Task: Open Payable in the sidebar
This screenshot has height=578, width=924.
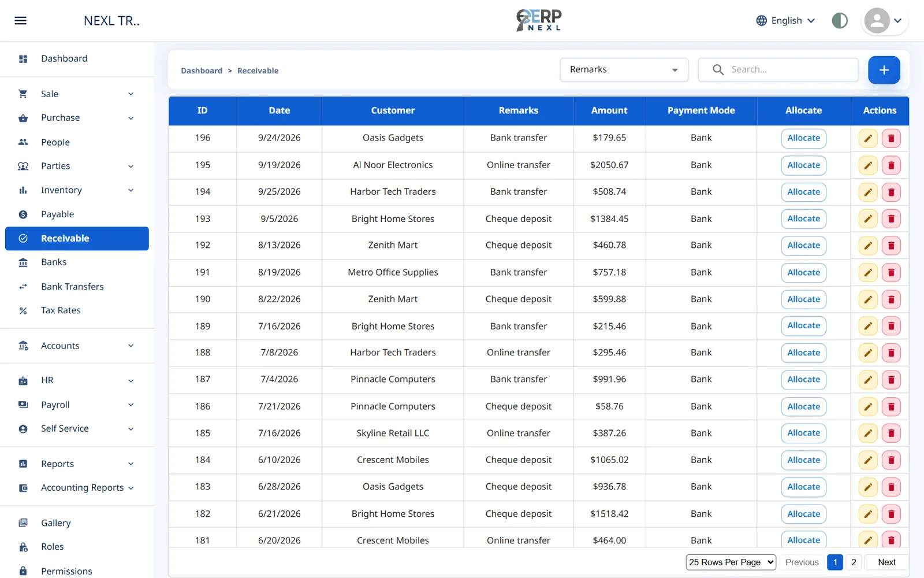Action: tap(77, 214)
